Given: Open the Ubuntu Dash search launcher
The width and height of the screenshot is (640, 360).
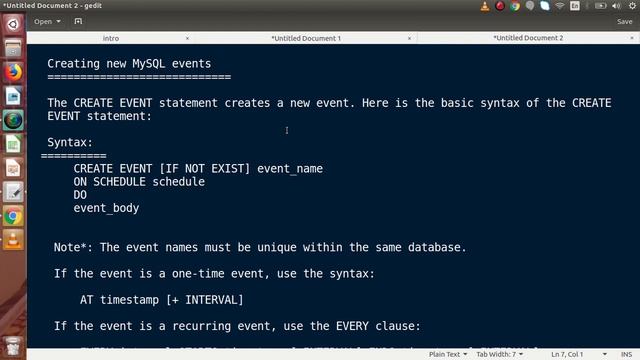Looking at the screenshot, I should 13,24.
